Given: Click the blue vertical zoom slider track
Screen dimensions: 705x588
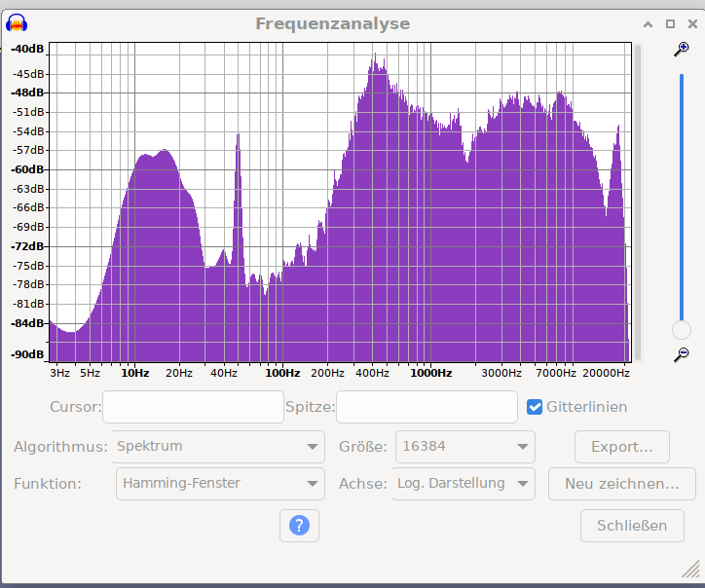Looking at the screenshot, I should point(682,198).
